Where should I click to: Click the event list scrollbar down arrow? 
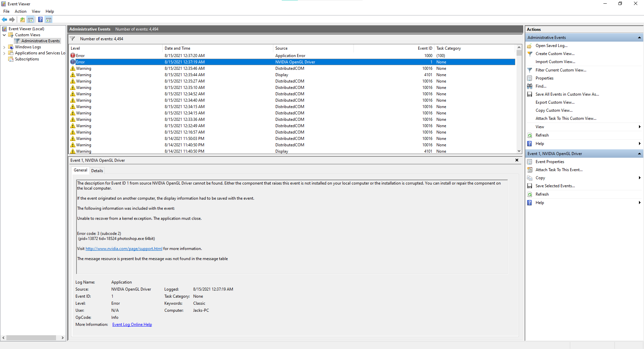click(x=519, y=151)
